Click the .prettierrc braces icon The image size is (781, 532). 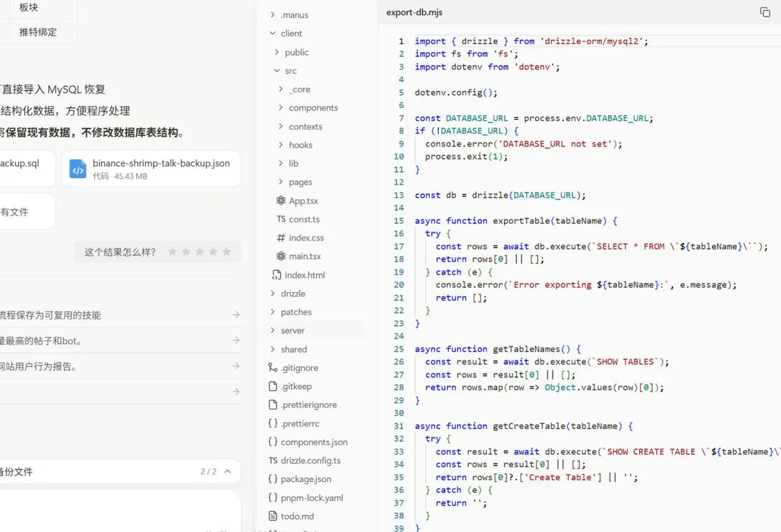click(273, 423)
